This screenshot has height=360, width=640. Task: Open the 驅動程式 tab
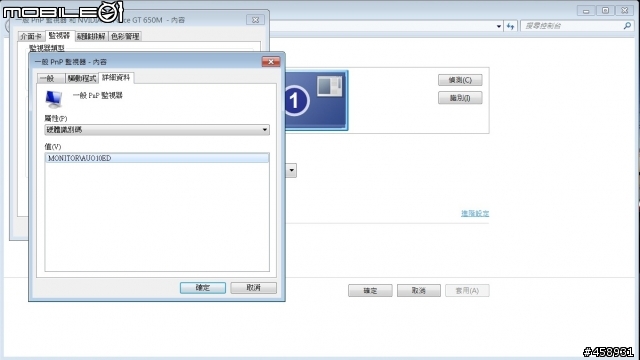tap(82, 78)
